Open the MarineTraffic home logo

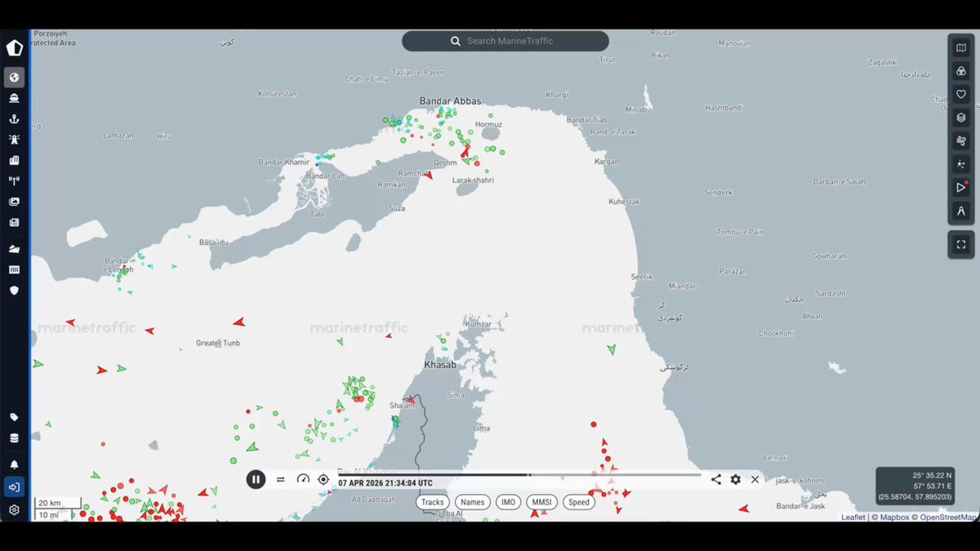[x=15, y=47]
